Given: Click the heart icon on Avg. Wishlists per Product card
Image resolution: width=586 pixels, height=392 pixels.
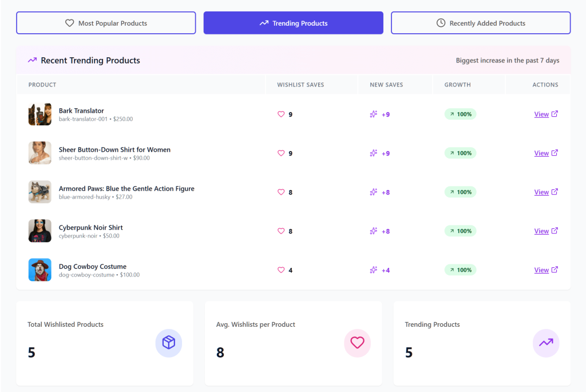Looking at the screenshot, I should [357, 343].
